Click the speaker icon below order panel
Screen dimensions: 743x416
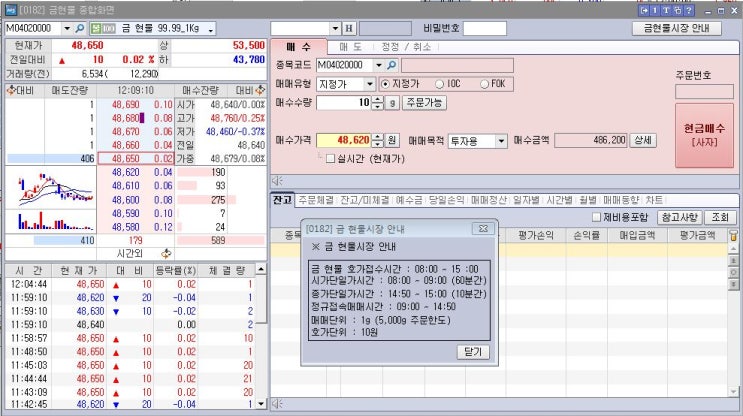277,181
